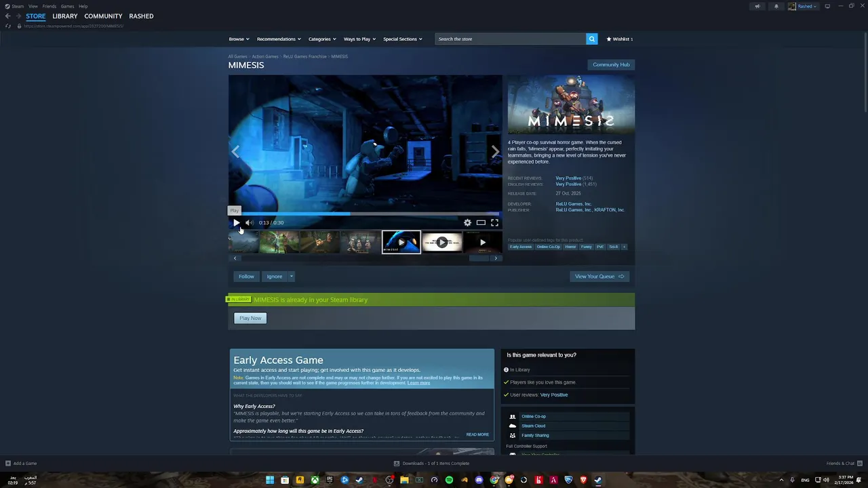Navigate back with the back arrow
The width and height of the screenshot is (868, 488).
click(8, 16)
